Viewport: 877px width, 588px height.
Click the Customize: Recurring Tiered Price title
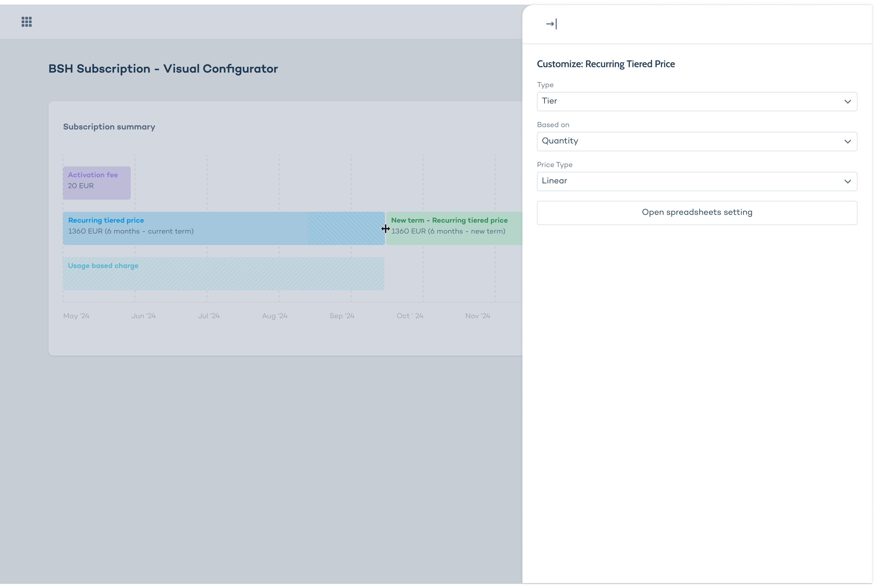pos(606,64)
